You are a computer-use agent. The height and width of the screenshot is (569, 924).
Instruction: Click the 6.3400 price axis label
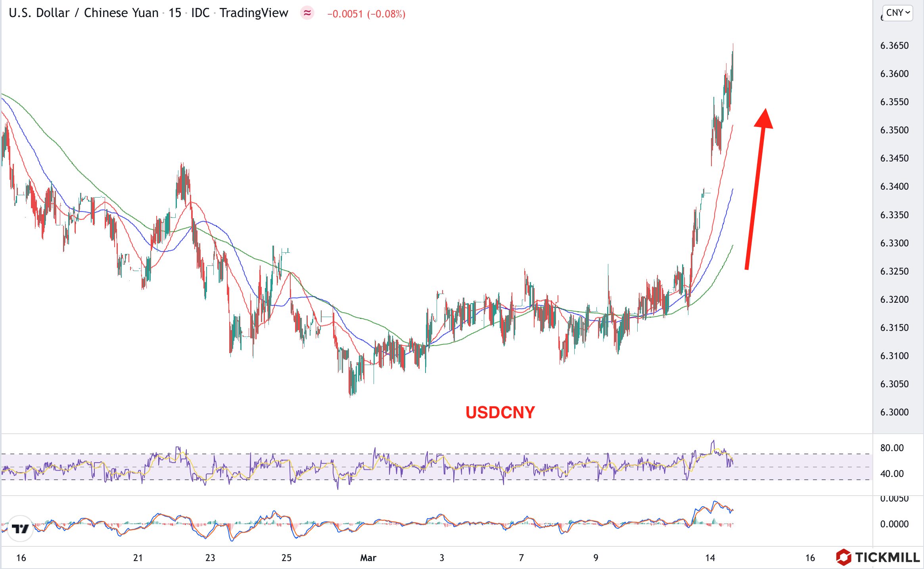894,186
